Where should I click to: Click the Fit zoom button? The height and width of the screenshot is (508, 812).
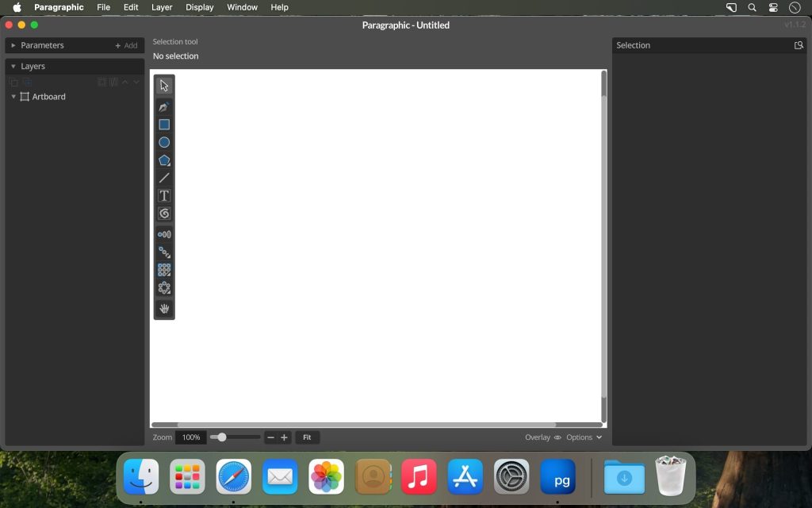tap(307, 437)
